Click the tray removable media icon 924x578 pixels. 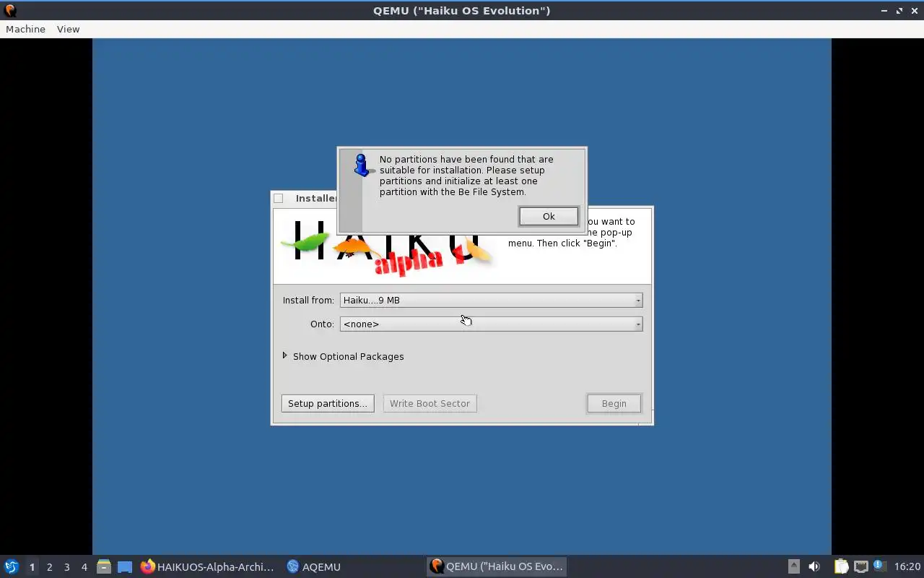[793, 566]
